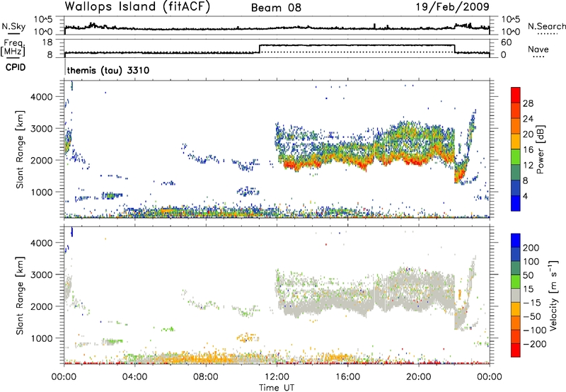The width and height of the screenshot is (566, 392).
Task: Click '4000' on the power panel range axis
Action: (42, 97)
